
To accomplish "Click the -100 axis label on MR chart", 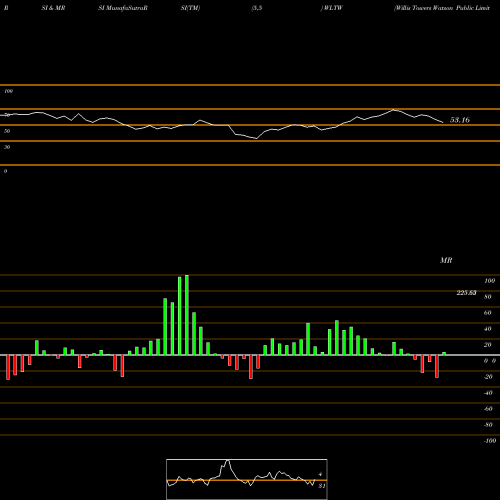I will point(489,441).
